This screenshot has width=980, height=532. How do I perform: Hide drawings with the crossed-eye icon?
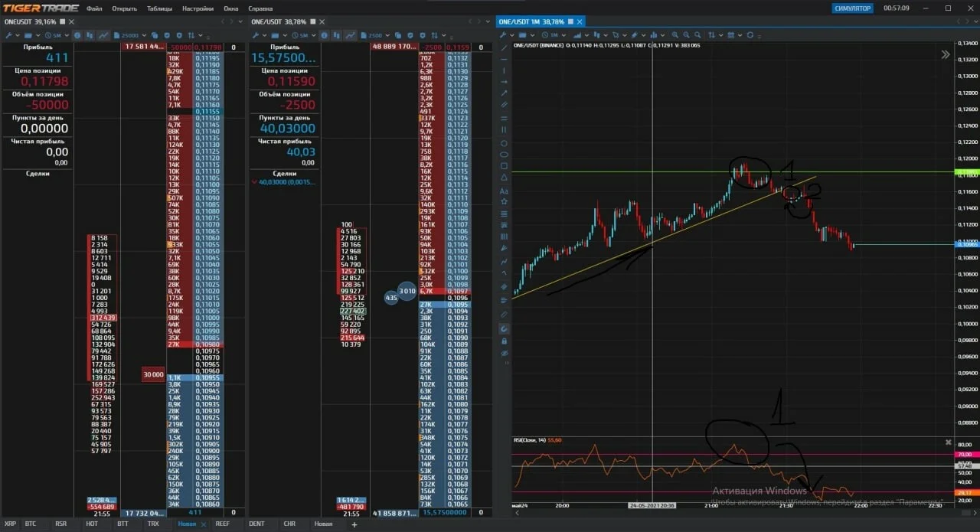[504, 353]
